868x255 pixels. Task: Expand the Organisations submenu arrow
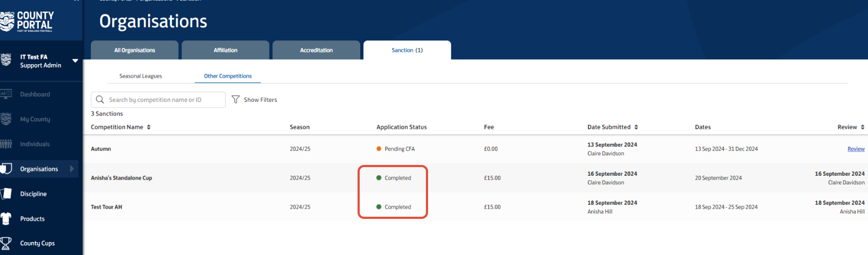72,169
